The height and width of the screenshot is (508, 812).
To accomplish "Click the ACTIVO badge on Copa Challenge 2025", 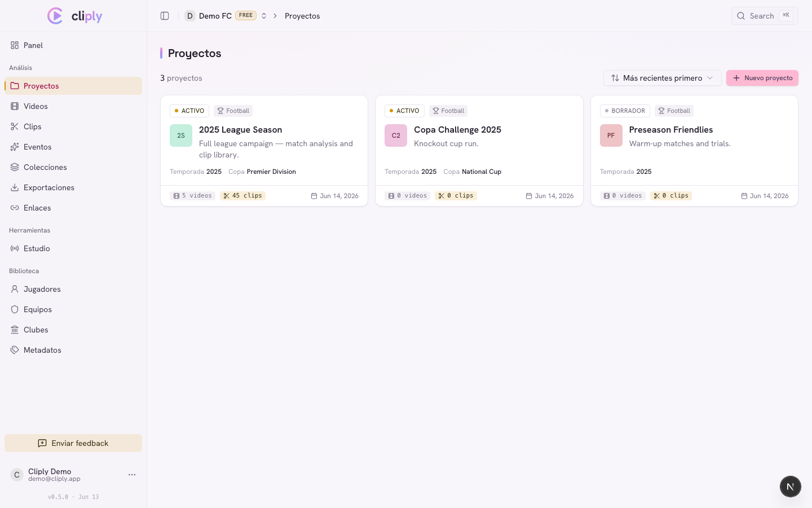I will 404,111.
